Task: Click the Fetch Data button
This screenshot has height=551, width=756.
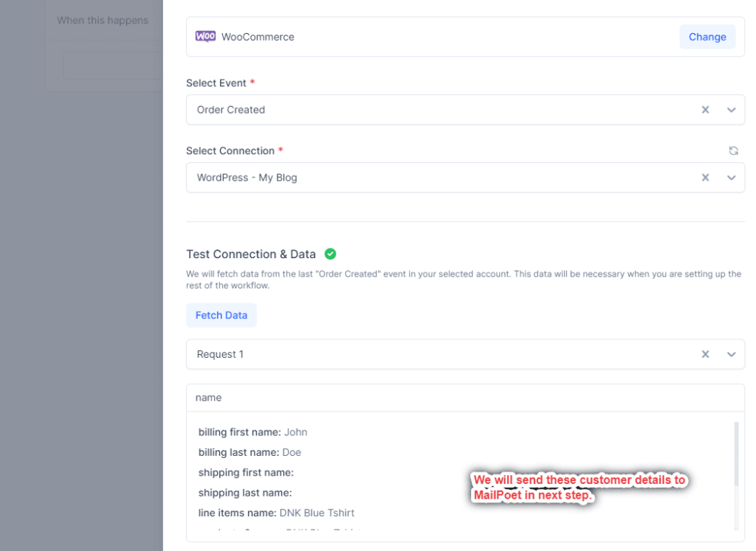Action: tap(221, 315)
